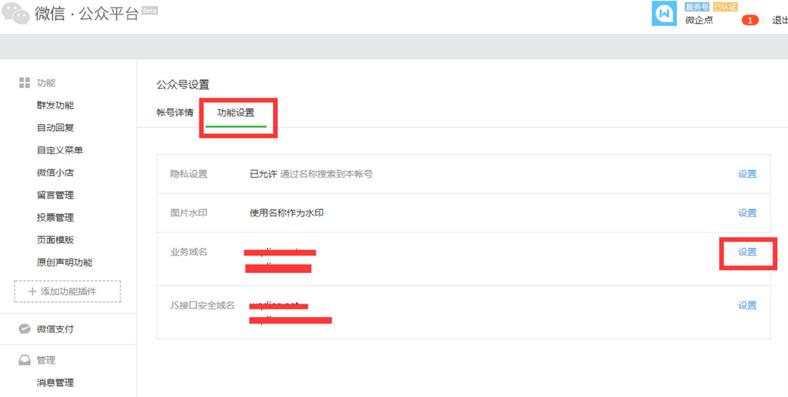Open 消息管理 under 管理
The width and height of the screenshot is (788, 397).
click(55, 383)
